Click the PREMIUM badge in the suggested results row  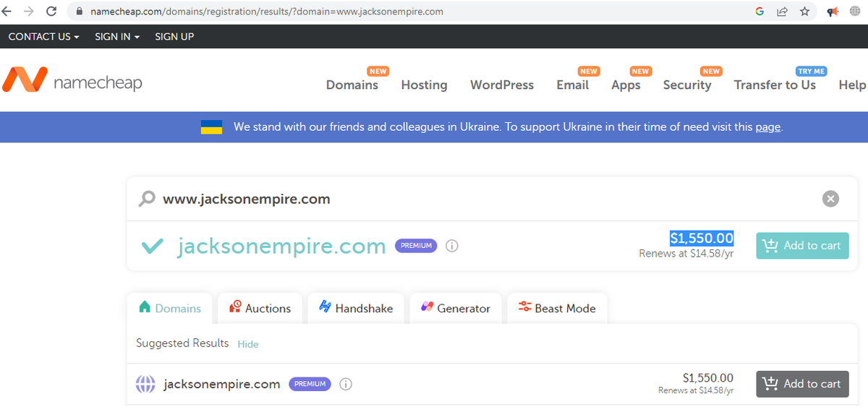[x=310, y=384]
